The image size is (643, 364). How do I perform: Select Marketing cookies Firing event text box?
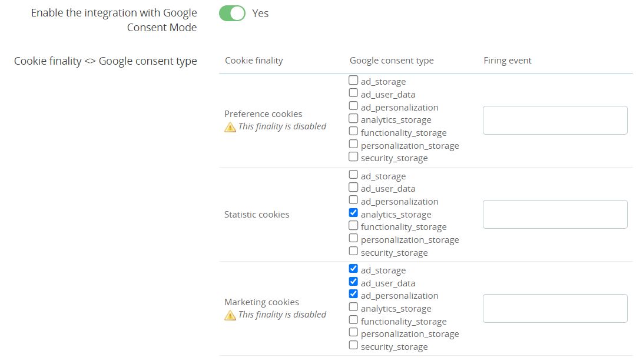point(555,309)
